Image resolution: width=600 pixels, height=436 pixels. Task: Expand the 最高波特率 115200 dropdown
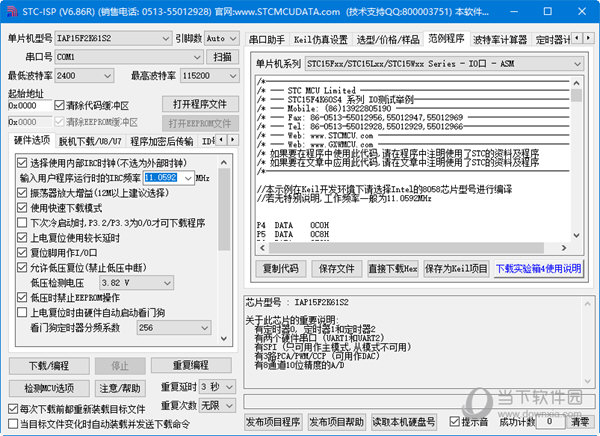[x=210, y=76]
